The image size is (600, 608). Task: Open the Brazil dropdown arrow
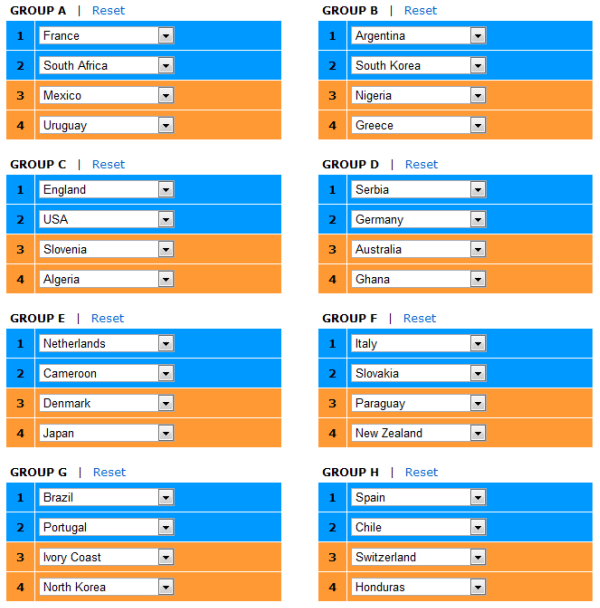point(166,497)
